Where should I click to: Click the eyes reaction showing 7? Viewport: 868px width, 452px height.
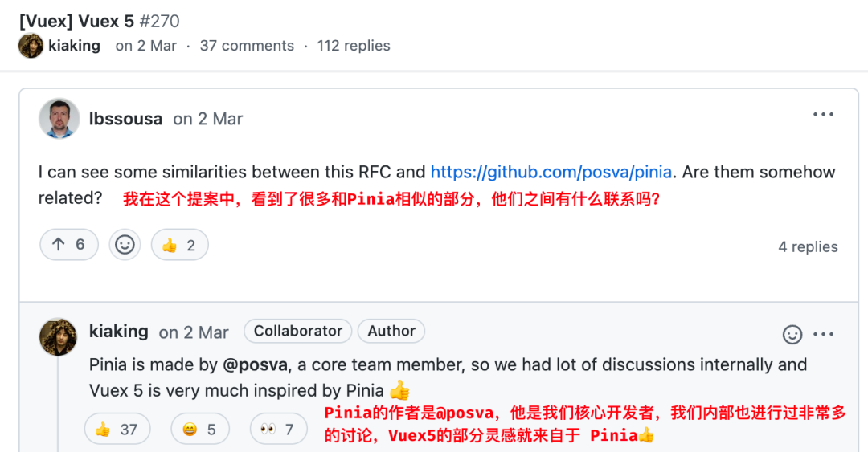[278, 430]
